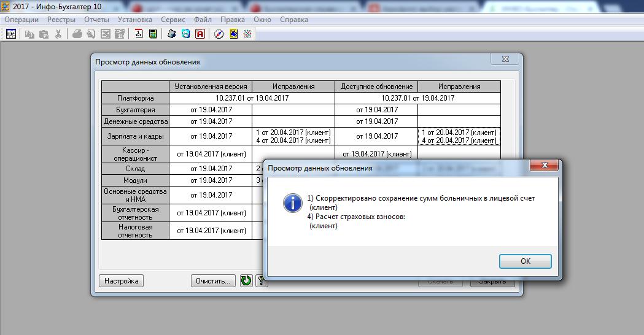Click the compass navigator toolbar icon

coord(219,34)
